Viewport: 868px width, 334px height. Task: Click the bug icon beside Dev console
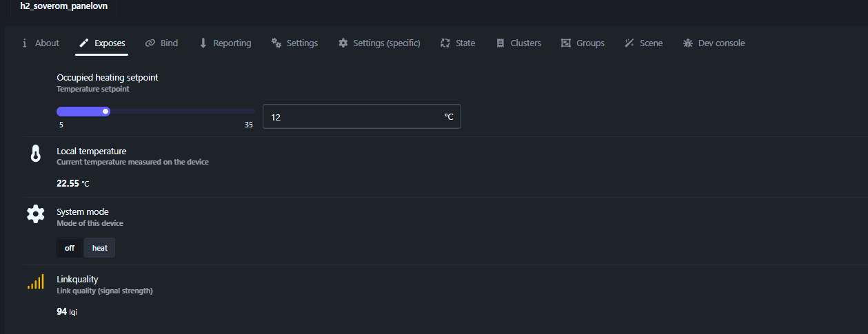coord(687,43)
